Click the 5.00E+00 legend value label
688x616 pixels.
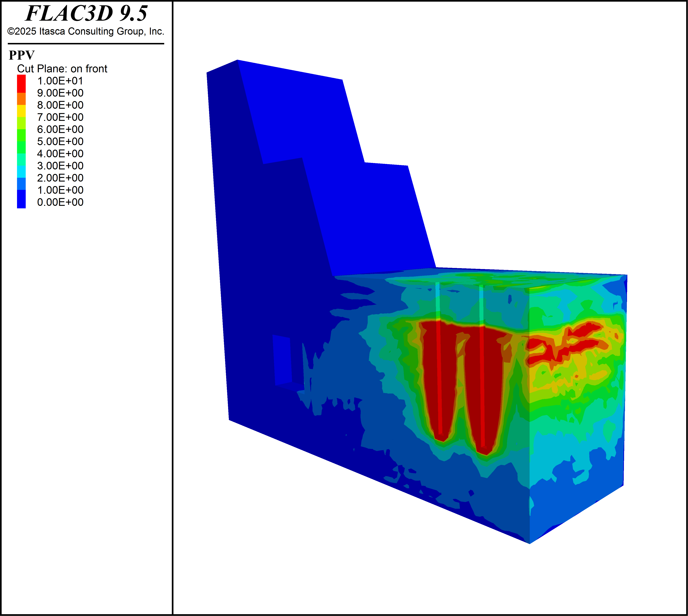(x=60, y=141)
